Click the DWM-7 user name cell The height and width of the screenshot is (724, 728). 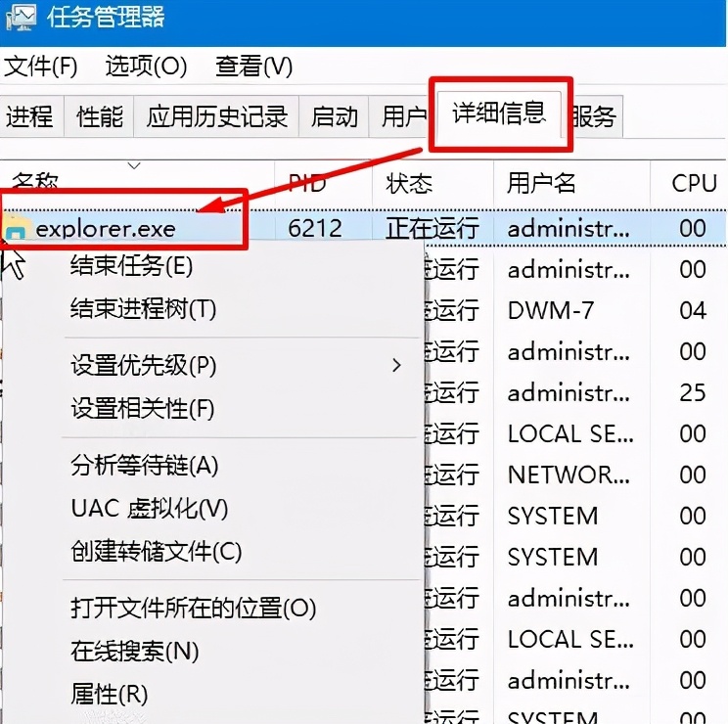tap(551, 310)
